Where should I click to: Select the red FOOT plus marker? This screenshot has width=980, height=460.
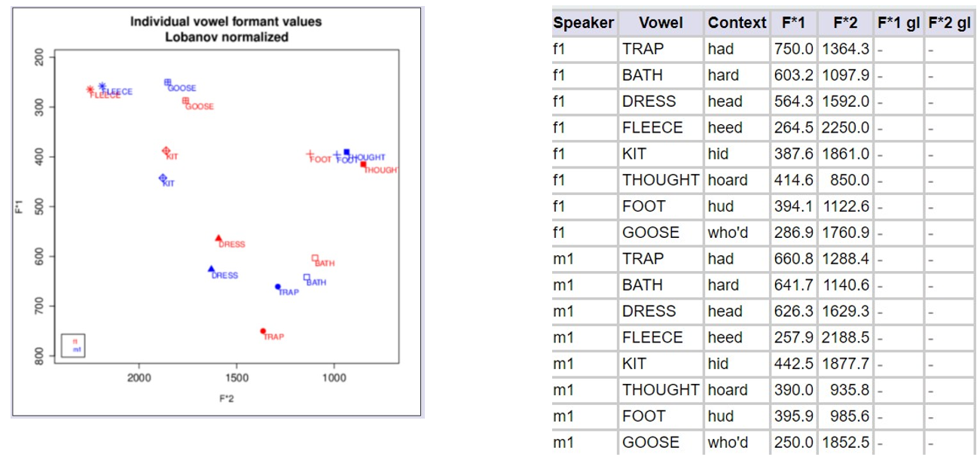pos(310,154)
